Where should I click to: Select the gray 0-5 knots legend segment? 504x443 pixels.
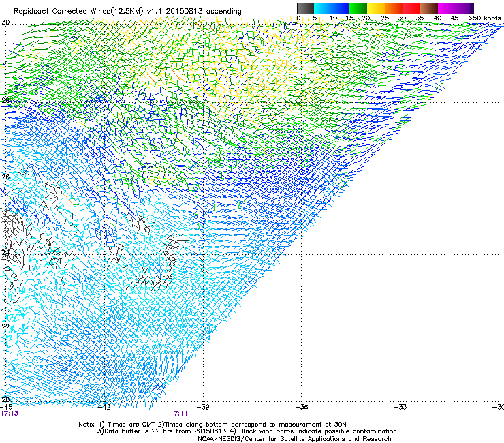(x=305, y=8)
